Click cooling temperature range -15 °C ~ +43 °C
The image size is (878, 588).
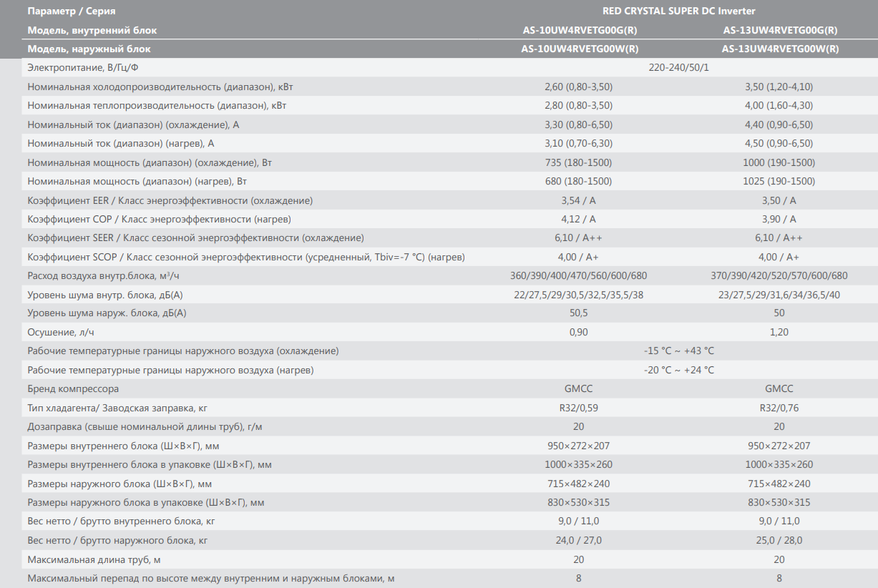click(678, 351)
